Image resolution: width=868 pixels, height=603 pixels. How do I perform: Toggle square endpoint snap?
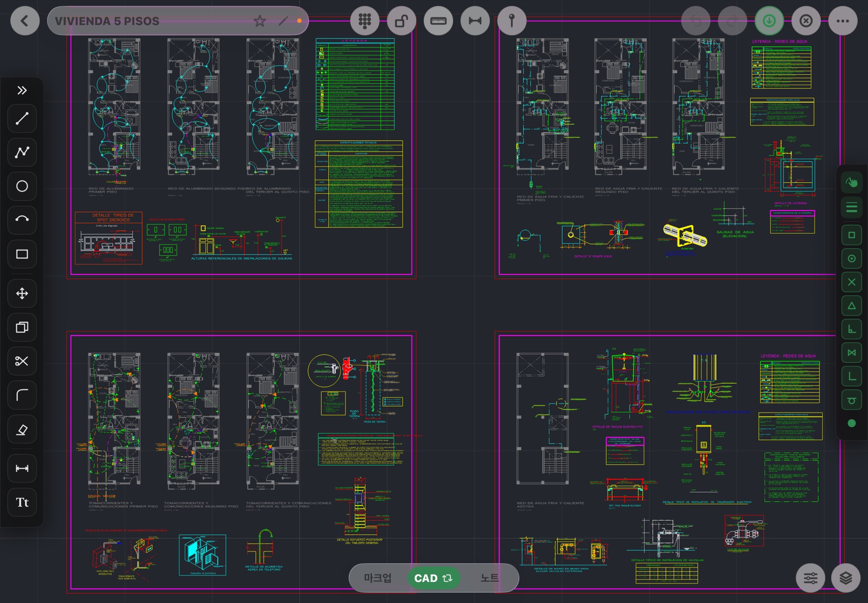click(x=852, y=235)
